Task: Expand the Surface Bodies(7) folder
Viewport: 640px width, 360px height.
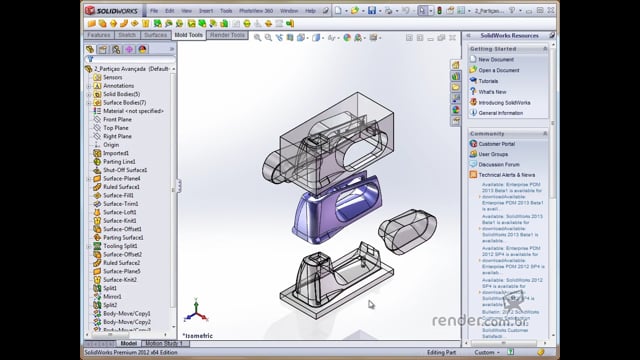Action: pyautogui.click(x=89, y=103)
